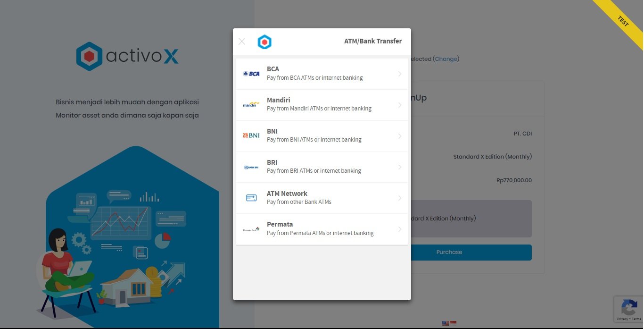Select "Pay from other Bank ATMs" text

tap(299, 202)
